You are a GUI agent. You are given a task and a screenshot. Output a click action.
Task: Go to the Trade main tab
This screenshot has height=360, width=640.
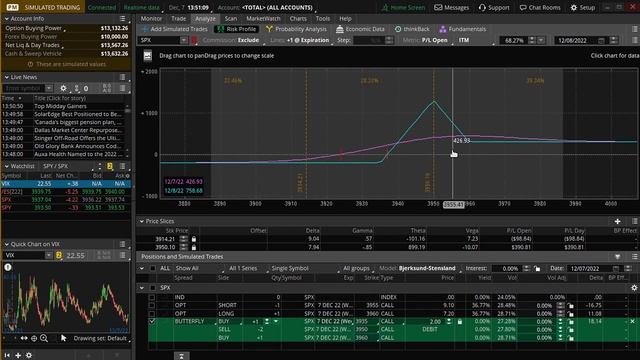pyautogui.click(x=178, y=18)
